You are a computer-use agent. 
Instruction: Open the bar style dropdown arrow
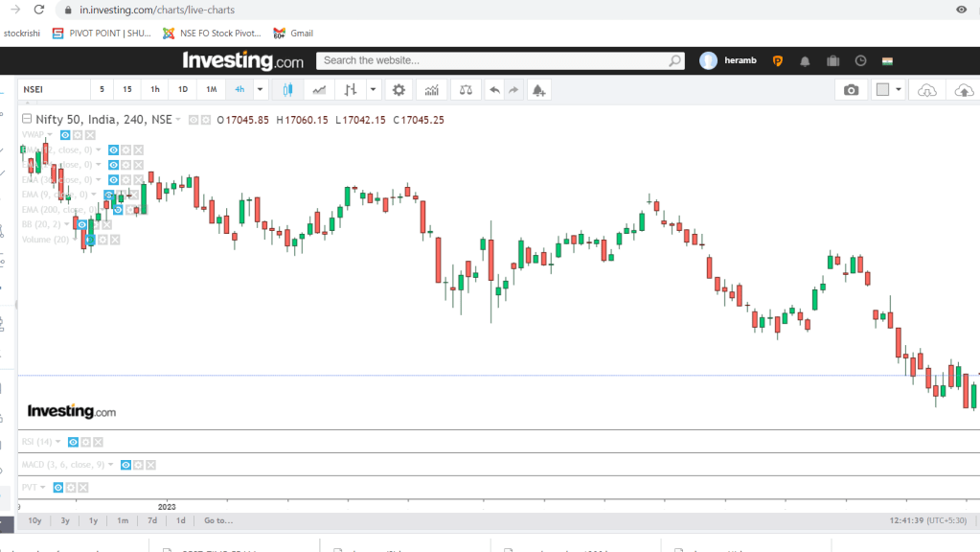372,90
